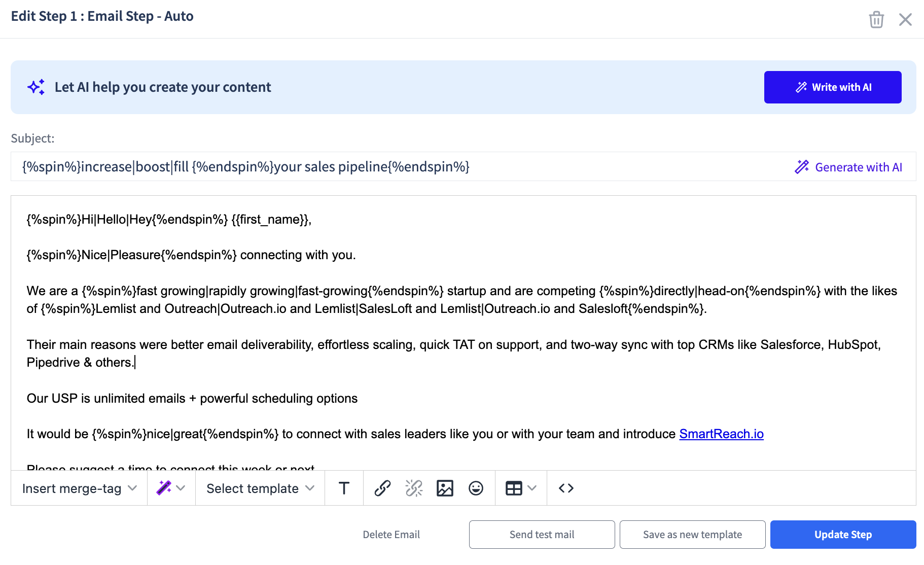Click the insert link icon

click(382, 488)
